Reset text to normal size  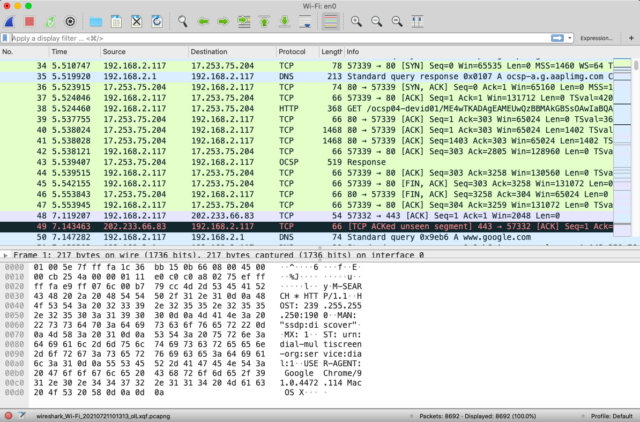tap(397, 21)
